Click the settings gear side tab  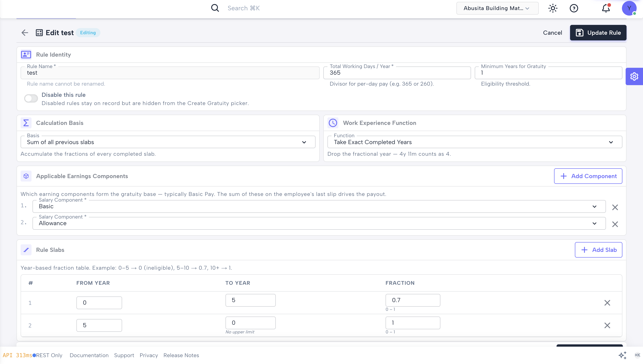pos(634,76)
